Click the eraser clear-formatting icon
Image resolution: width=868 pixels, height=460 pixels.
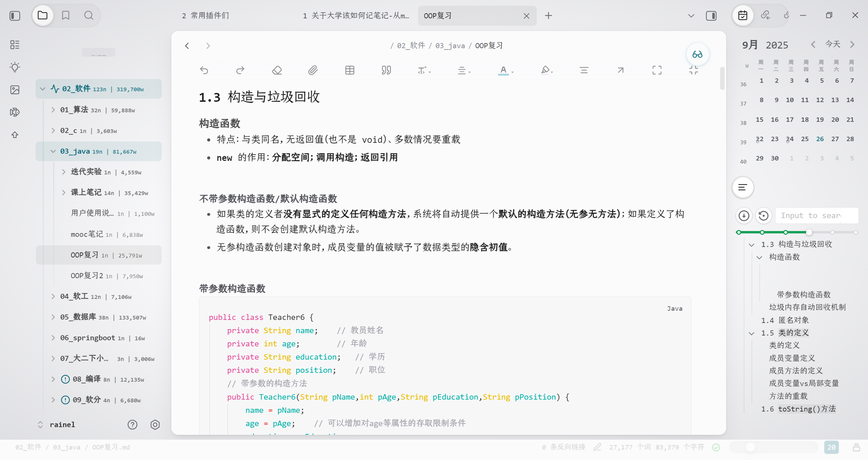coord(277,70)
